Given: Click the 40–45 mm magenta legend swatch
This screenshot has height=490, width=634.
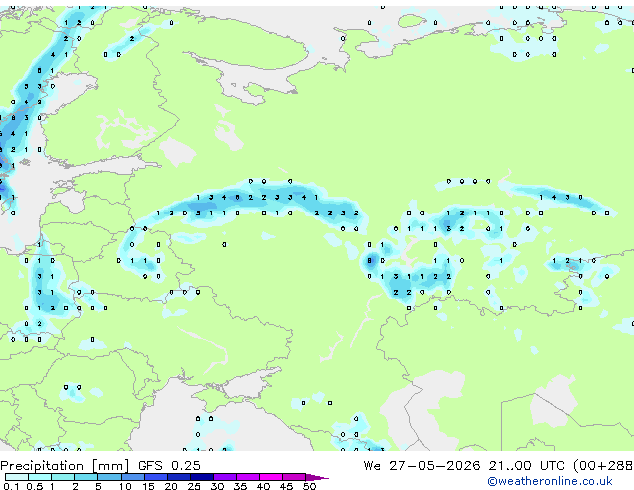Looking at the screenshot, I should click(271, 477).
